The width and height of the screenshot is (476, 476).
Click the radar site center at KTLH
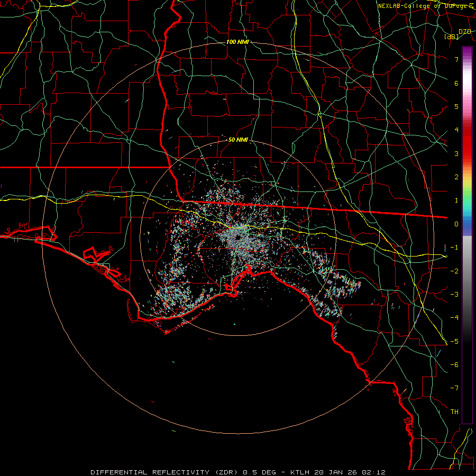point(239,237)
